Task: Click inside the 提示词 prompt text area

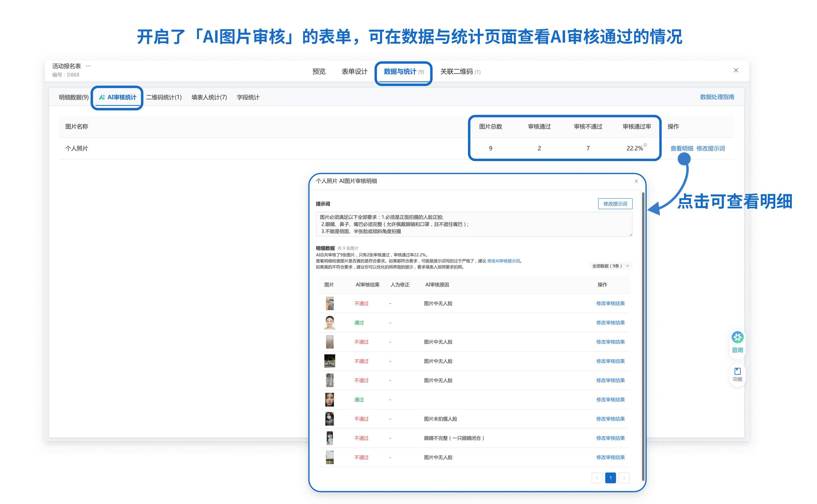Action: (473, 224)
